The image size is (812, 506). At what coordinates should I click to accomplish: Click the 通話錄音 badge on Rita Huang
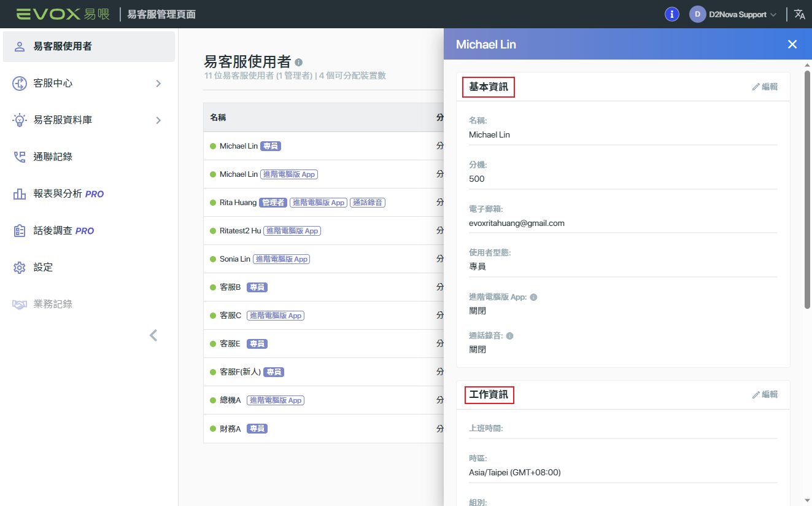[368, 203]
